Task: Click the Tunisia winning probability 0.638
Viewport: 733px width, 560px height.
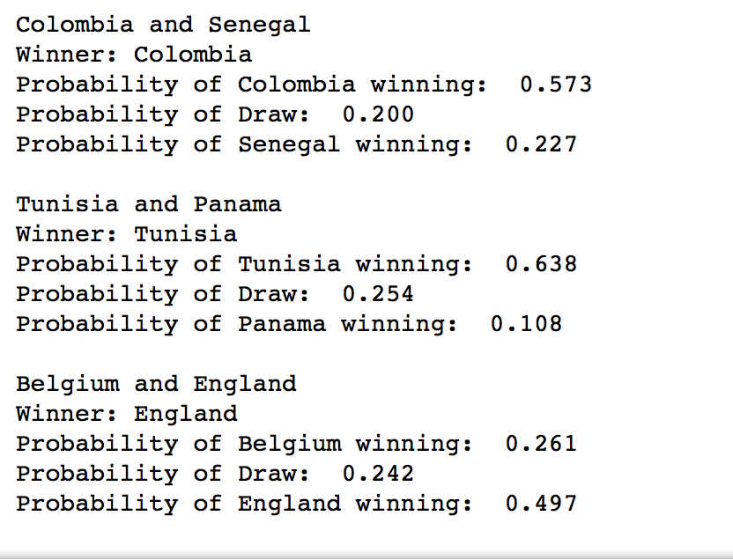Action: [x=541, y=264]
